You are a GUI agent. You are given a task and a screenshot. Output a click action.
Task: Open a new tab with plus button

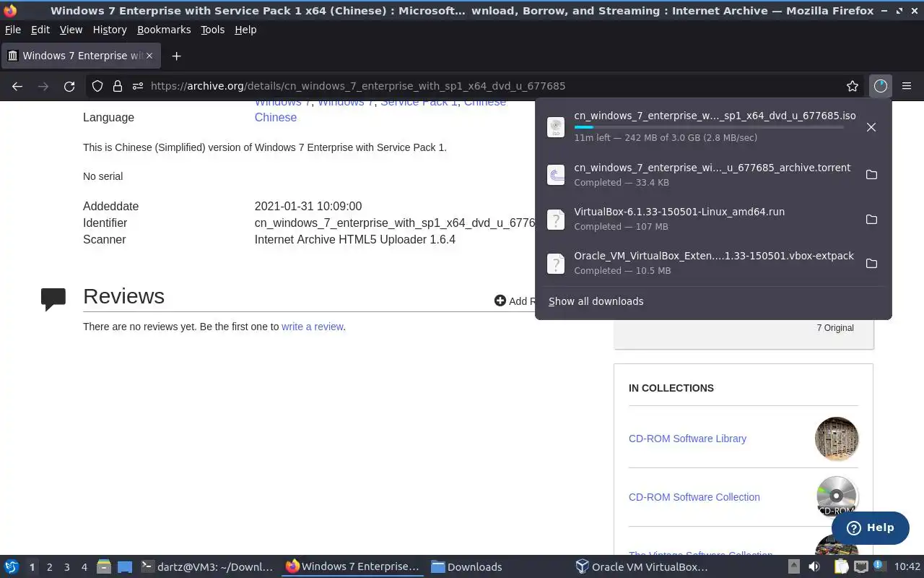(176, 56)
